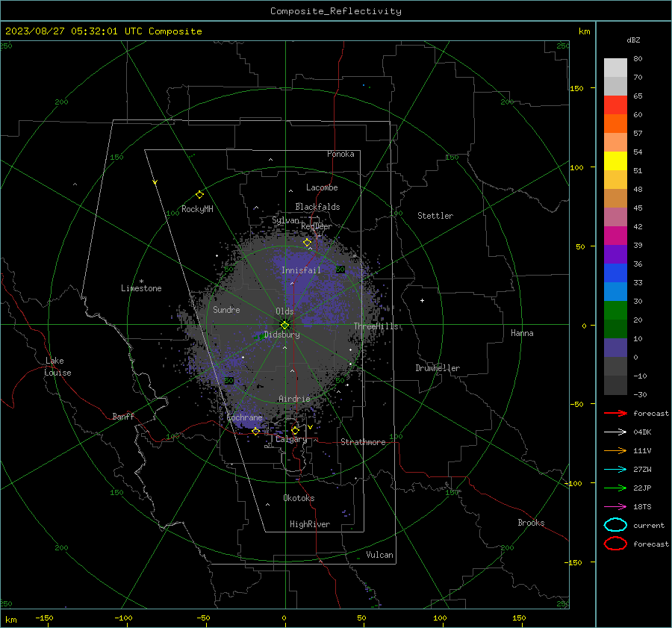This screenshot has height=628, width=672.
Task: Click the white 04DK arrow icon
Action: click(x=615, y=432)
